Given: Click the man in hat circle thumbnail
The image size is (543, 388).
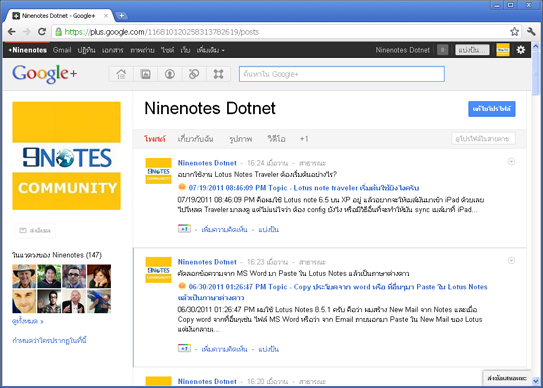Looking at the screenshot, I should 24,276.
